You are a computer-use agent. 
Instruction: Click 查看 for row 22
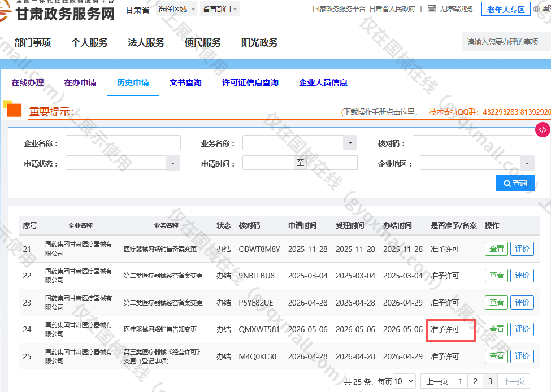click(x=496, y=276)
